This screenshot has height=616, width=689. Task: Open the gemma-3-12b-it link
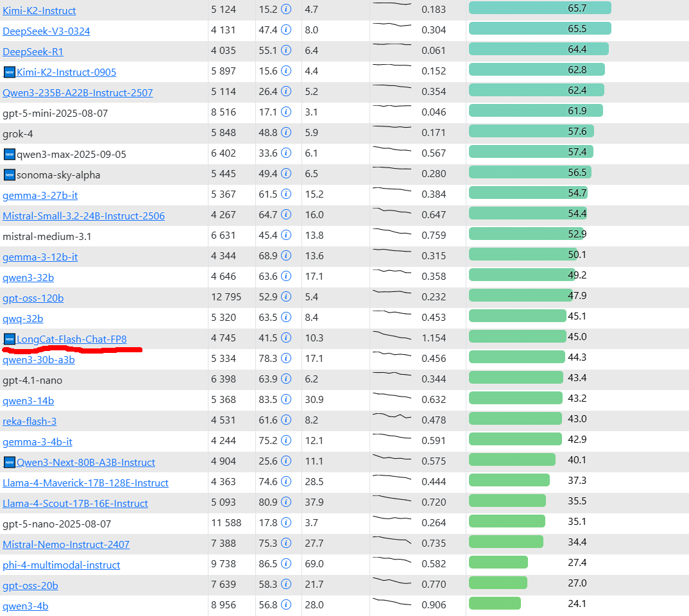40,257
